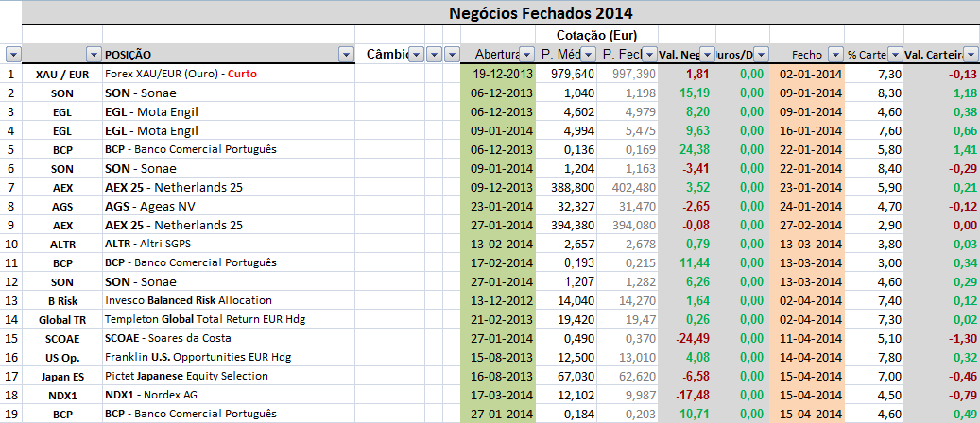980x423 pixels.
Task: Select the 11,44 gain cell
Action: (x=687, y=262)
